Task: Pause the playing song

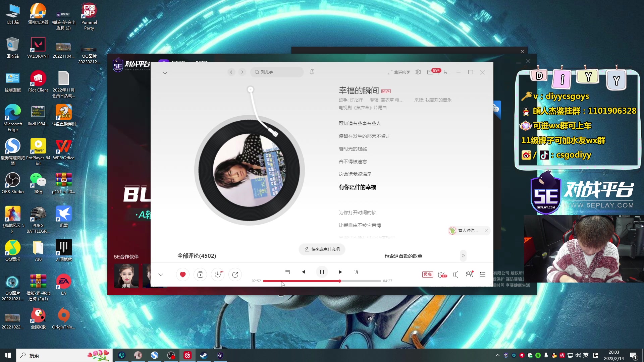Action: pos(322,272)
